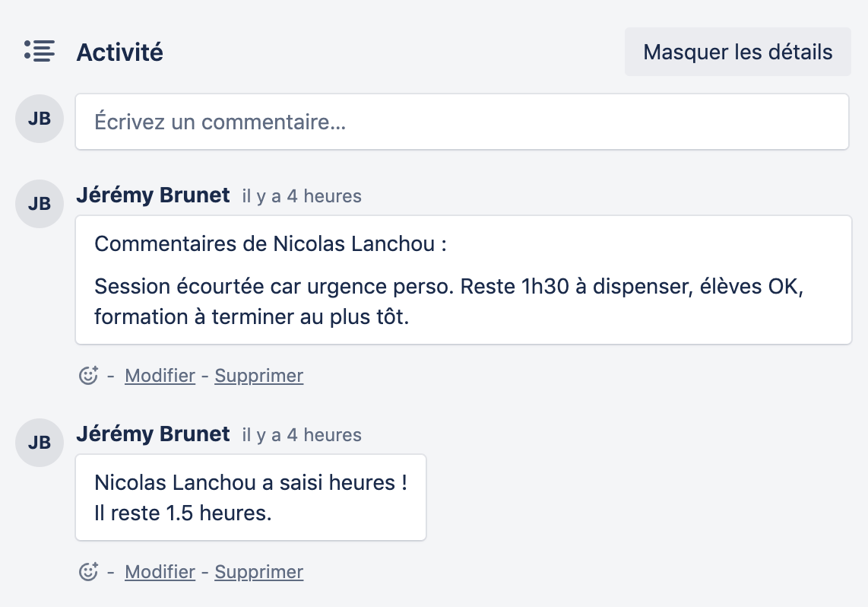Open Jérémy Brunet's name on the first comment
The width and height of the screenshot is (868, 607).
(x=153, y=195)
